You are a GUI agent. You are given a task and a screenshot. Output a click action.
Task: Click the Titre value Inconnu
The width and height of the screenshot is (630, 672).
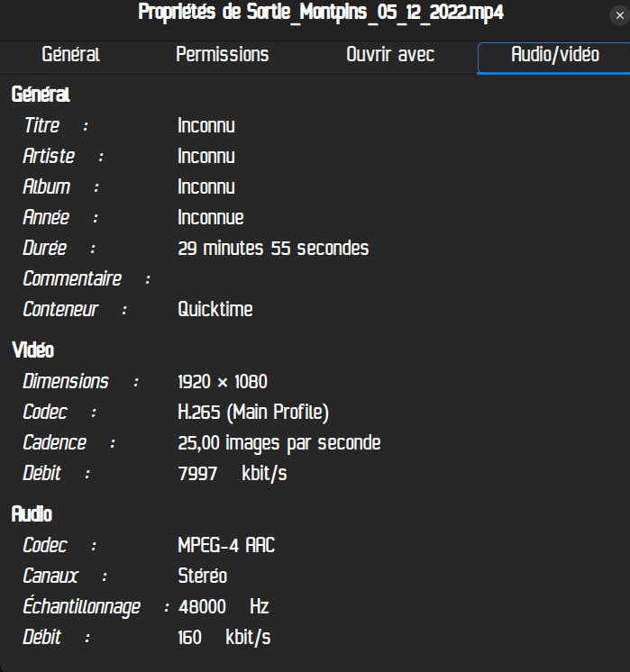(206, 126)
